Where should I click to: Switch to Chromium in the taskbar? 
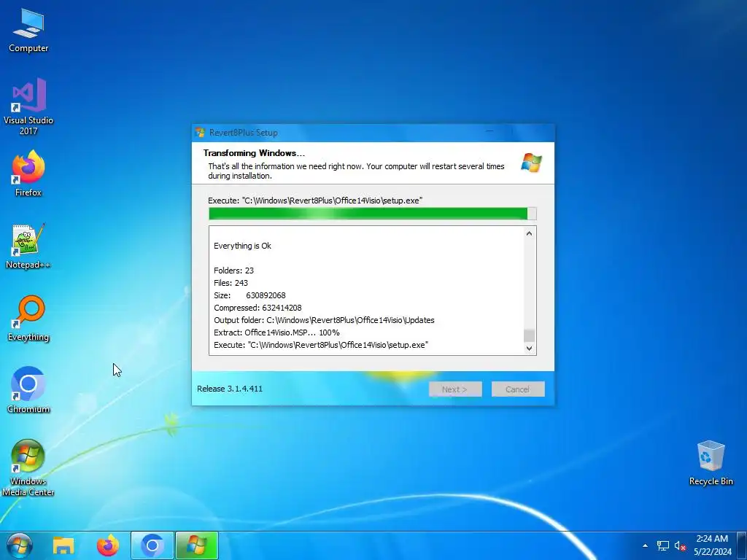[x=152, y=545]
